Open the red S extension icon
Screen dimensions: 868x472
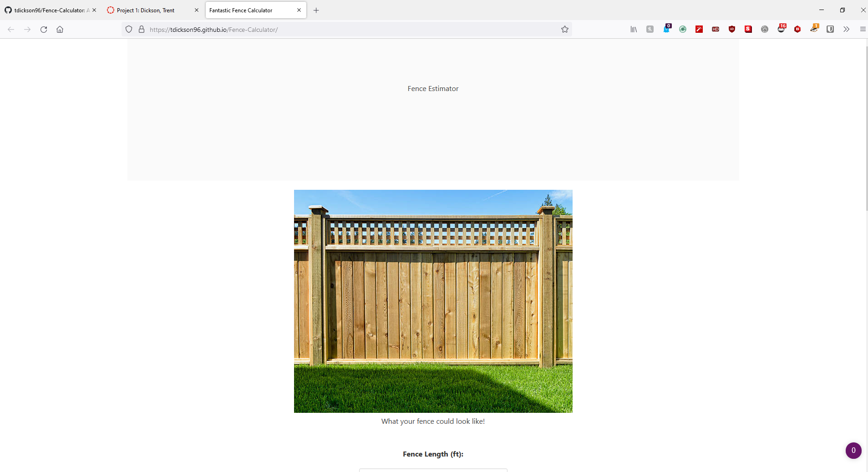coord(748,30)
